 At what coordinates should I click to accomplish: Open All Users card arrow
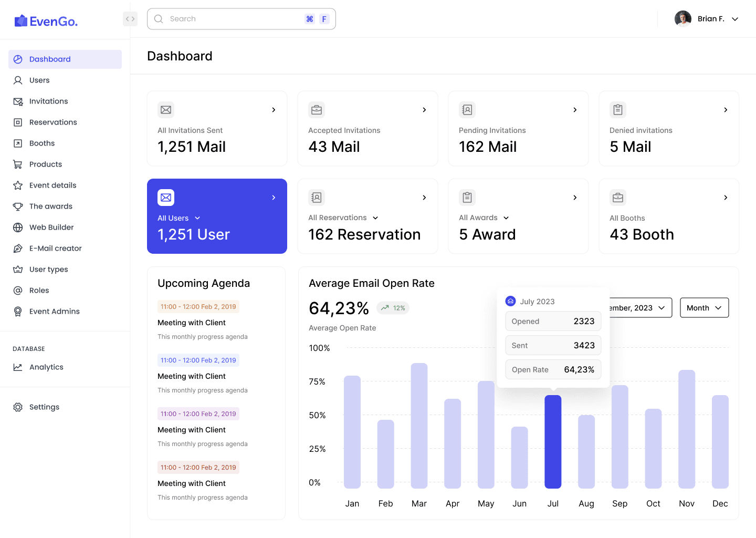(x=274, y=198)
